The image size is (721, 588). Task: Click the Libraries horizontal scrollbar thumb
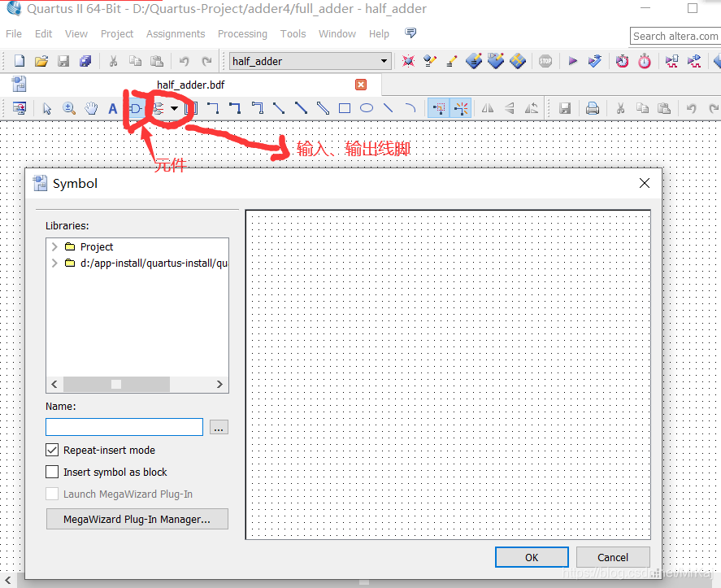[116, 384]
